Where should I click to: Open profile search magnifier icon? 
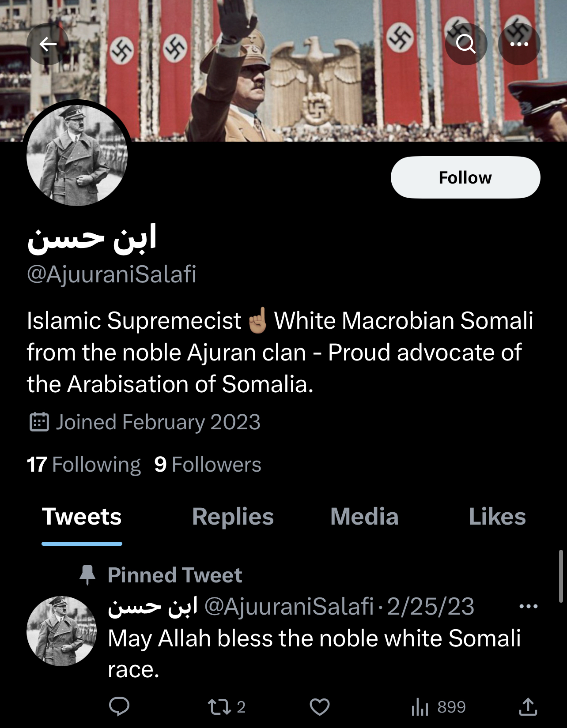pyautogui.click(x=466, y=44)
